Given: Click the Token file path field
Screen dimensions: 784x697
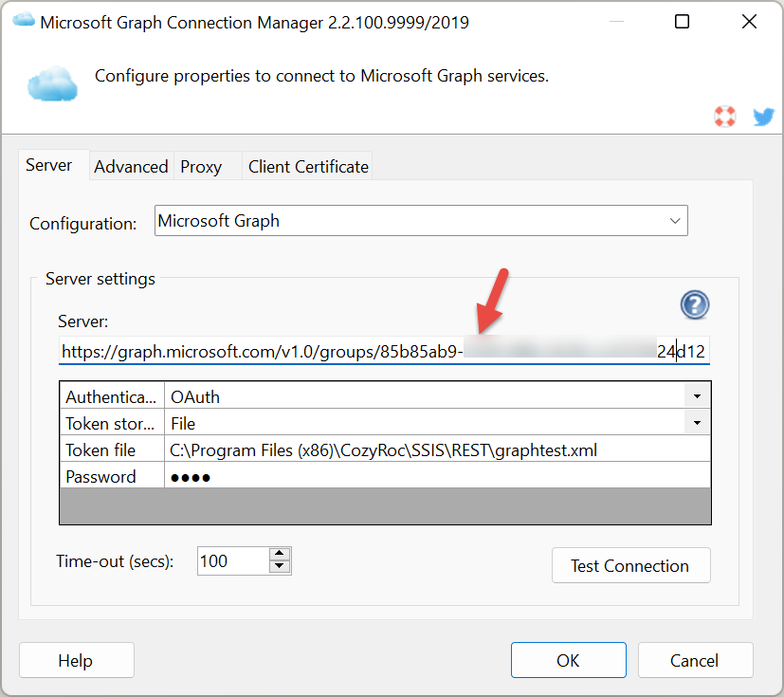Looking at the screenshot, I should point(437,450).
